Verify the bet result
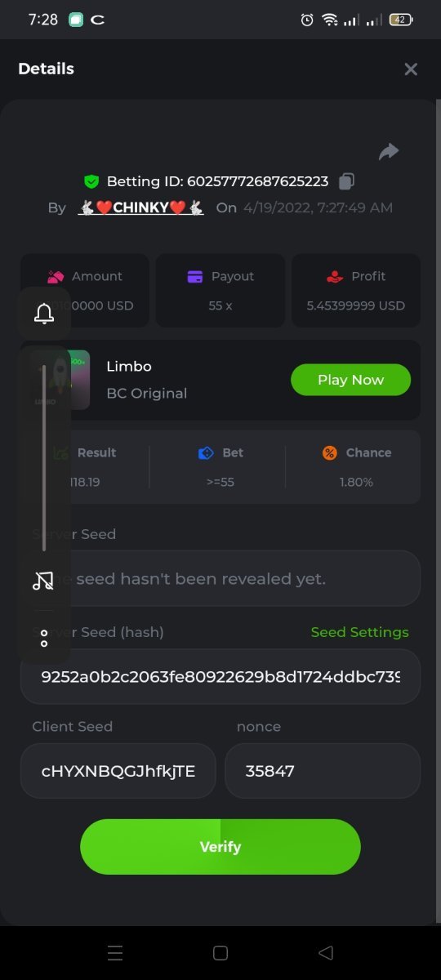Viewport: 441px width, 980px height. [x=220, y=847]
